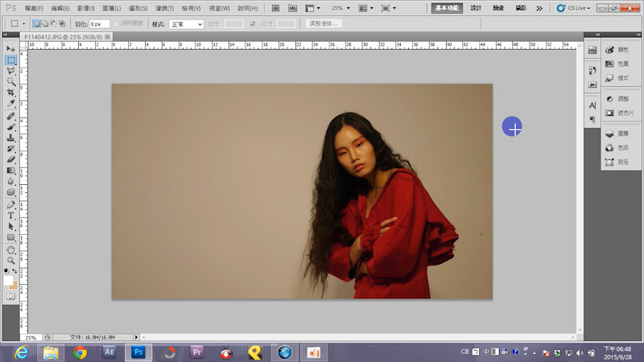This screenshot has height=362, width=644.
Task: Select the Polygonal Lasso tool
Action: click(x=10, y=71)
